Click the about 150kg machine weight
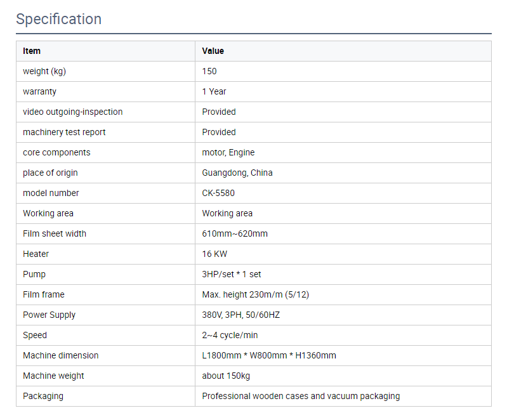 pyautogui.click(x=226, y=376)
